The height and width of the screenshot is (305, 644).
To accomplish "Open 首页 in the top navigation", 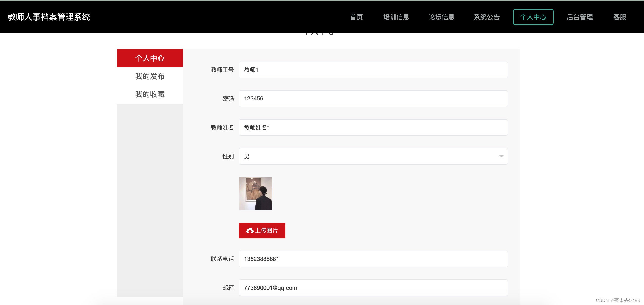I will pyautogui.click(x=356, y=17).
